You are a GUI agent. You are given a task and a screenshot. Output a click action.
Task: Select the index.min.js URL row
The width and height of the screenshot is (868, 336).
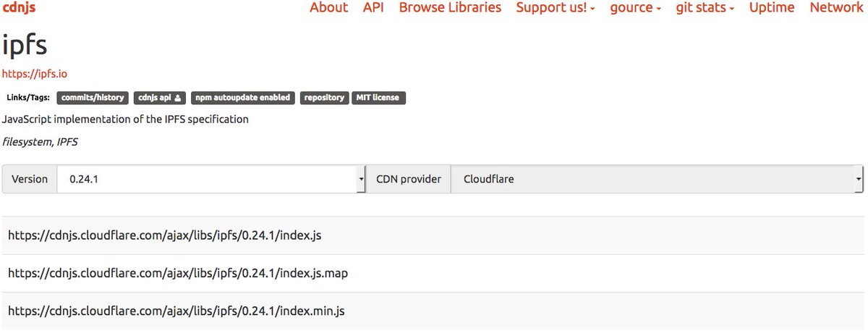(x=433, y=311)
